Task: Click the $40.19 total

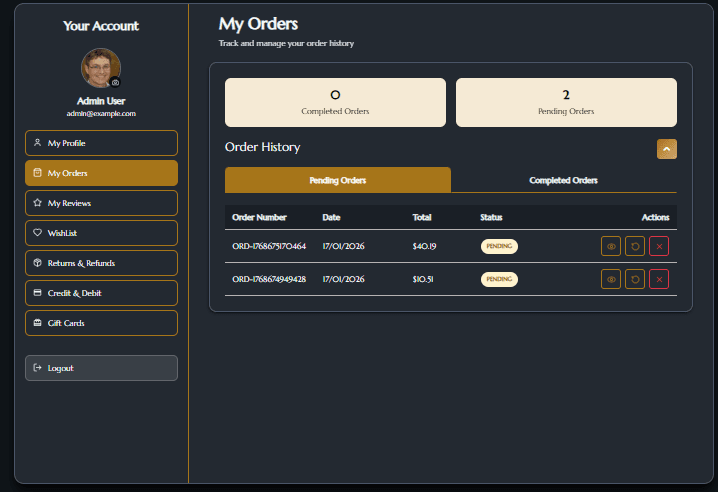Action: 424,246
